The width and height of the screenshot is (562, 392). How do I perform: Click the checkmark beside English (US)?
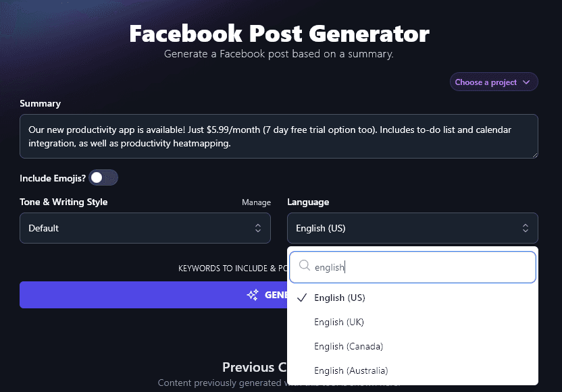coord(303,298)
